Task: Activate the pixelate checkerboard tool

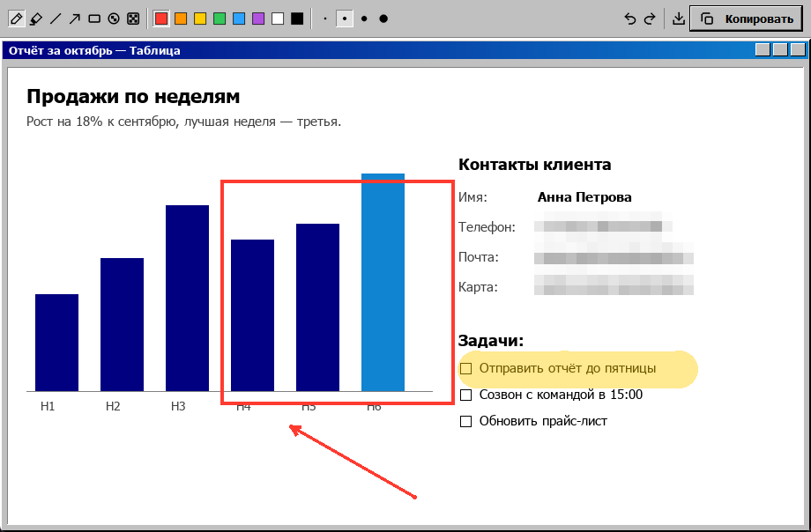Action: tap(133, 19)
